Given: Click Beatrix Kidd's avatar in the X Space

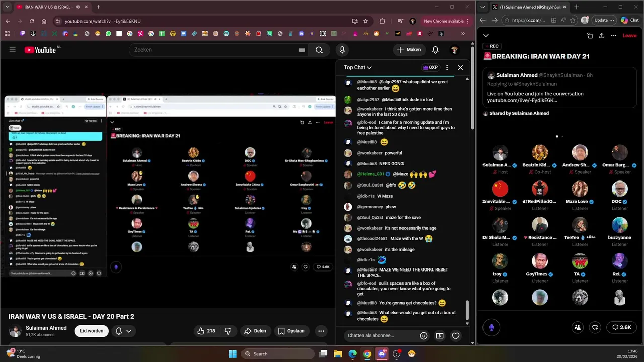Looking at the screenshot, I should (540, 153).
